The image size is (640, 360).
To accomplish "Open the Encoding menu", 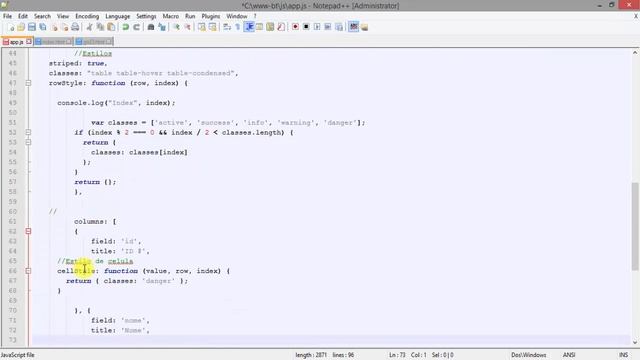I will pyautogui.click(x=87, y=16).
